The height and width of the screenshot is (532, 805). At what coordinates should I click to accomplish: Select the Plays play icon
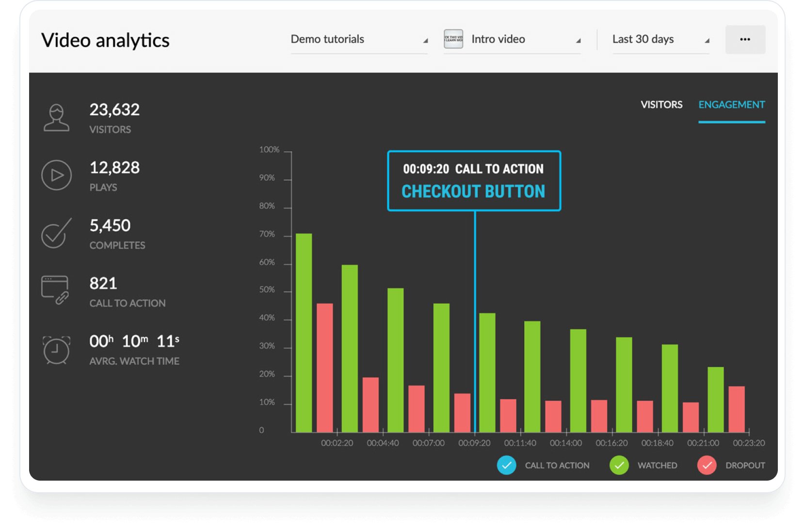57,175
